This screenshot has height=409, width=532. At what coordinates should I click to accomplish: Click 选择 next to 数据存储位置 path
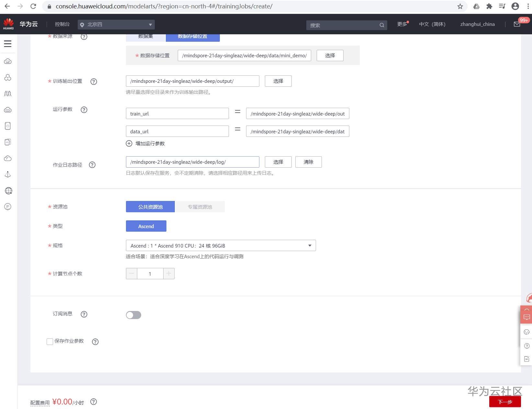(x=330, y=56)
